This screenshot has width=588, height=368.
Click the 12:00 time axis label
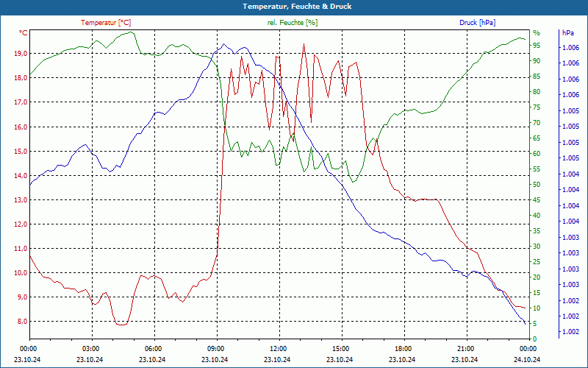click(278, 349)
